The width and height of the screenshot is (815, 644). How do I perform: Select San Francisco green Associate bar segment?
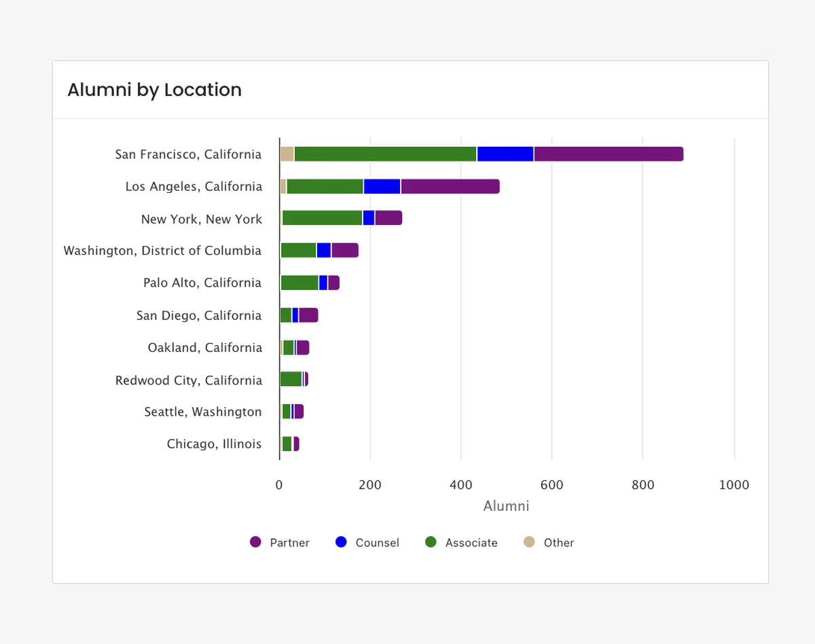(386, 154)
